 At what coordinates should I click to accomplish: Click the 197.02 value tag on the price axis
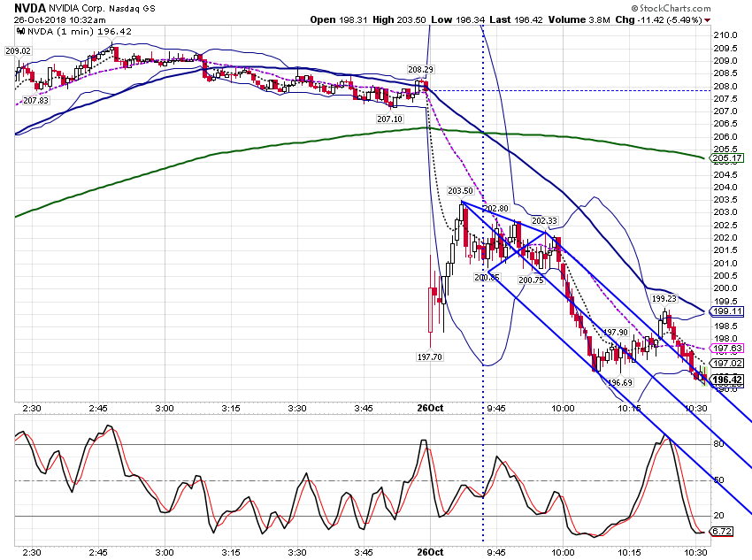tap(727, 363)
